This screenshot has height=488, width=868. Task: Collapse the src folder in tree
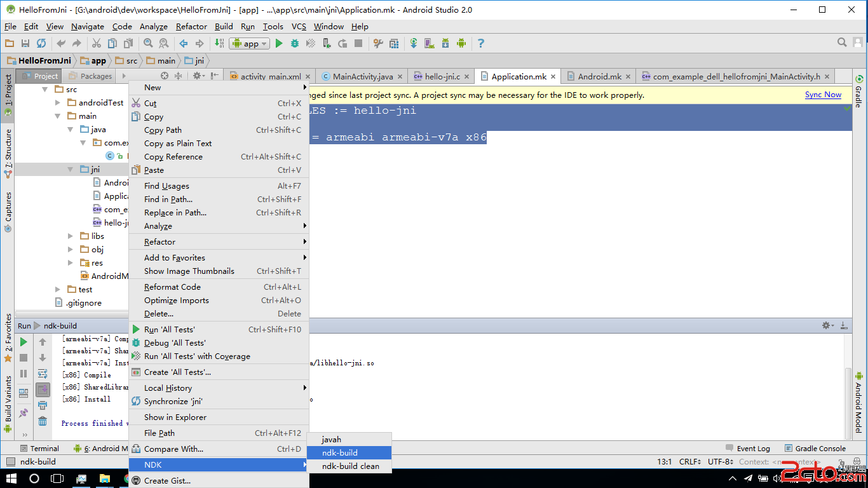click(45, 90)
